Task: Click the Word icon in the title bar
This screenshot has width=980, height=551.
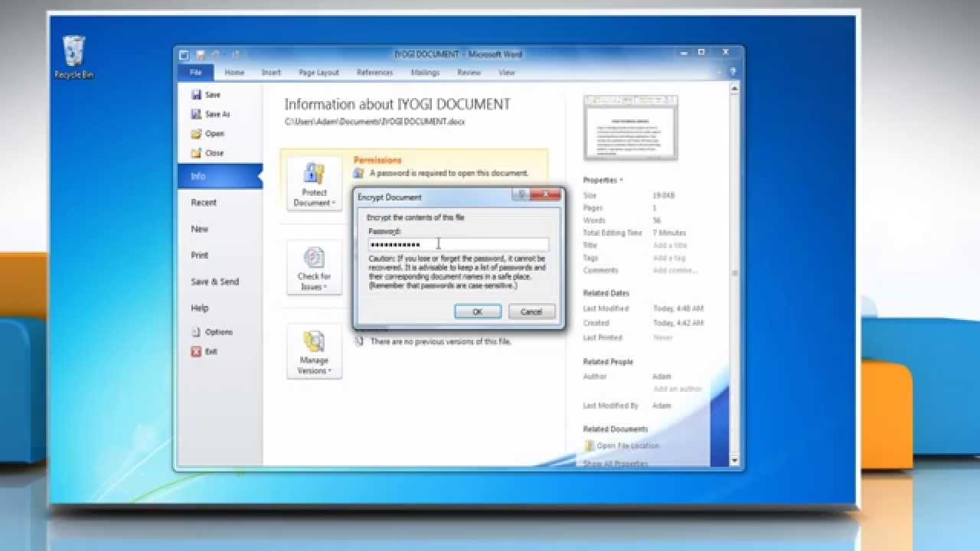Action: [184, 54]
